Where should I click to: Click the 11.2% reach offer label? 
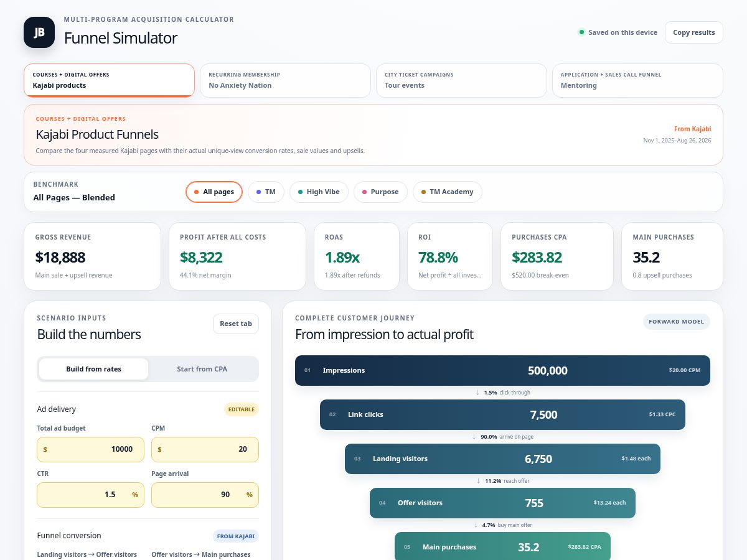[x=507, y=481]
